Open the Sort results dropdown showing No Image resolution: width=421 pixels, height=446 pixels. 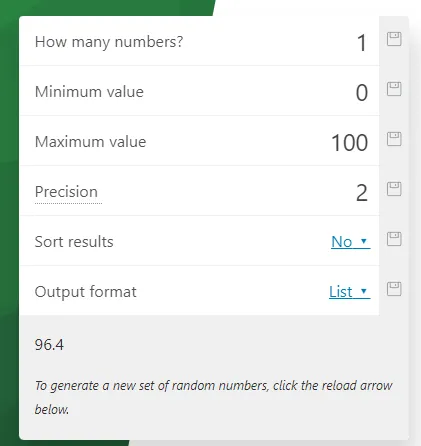350,242
